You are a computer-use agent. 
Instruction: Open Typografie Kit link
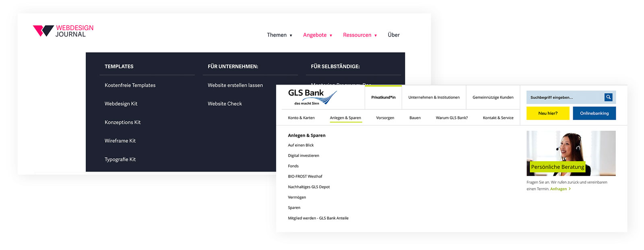(120, 160)
